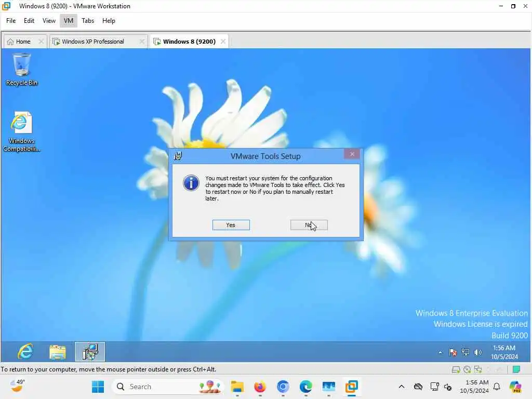Image resolution: width=532 pixels, height=399 pixels.
Task: Select the Recycle Bin desktop icon
Action: click(22, 70)
